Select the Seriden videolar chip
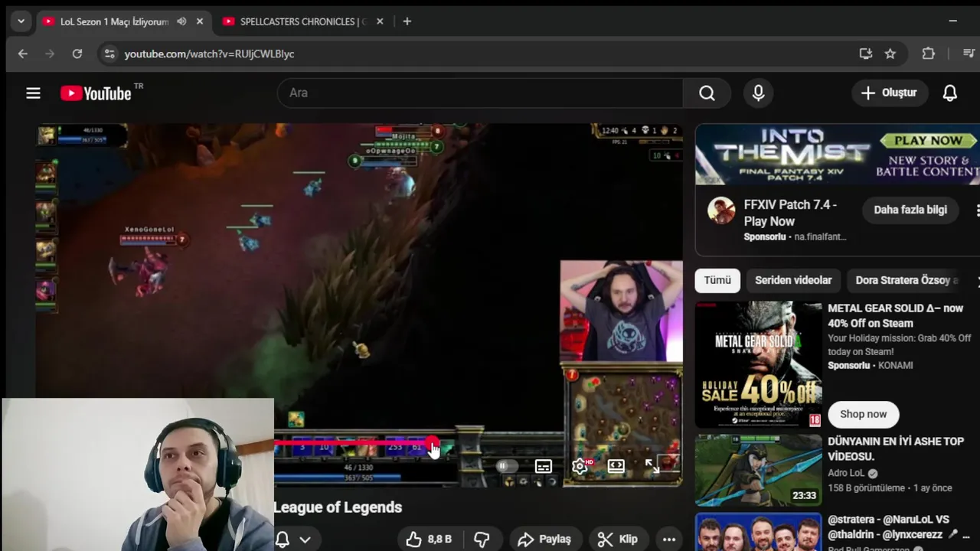The height and width of the screenshot is (551, 980). [793, 280]
